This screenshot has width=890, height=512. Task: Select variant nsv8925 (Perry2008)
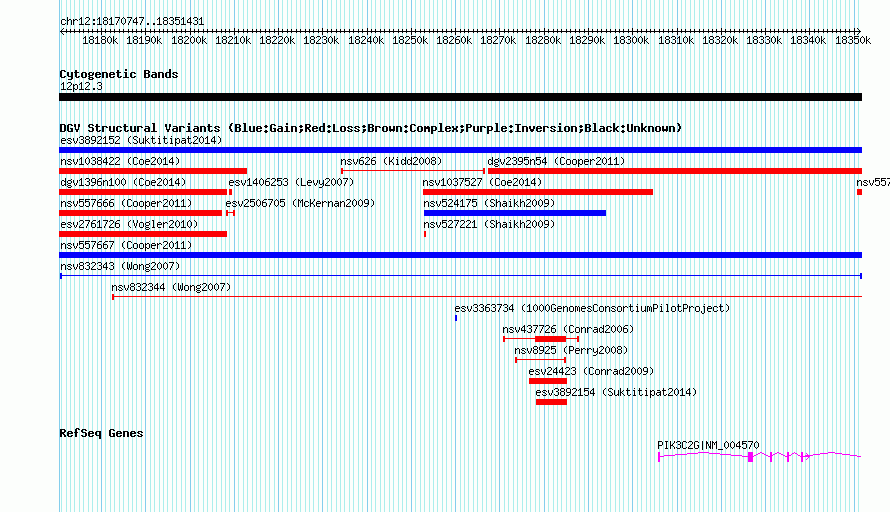click(x=571, y=350)
